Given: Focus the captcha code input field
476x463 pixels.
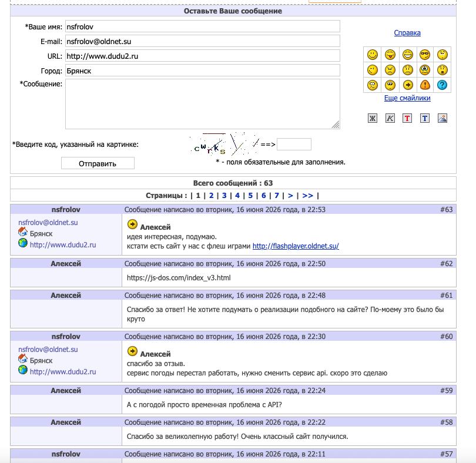Looking at the screenshot, I should pyautogui.click(x=294, y=144).
